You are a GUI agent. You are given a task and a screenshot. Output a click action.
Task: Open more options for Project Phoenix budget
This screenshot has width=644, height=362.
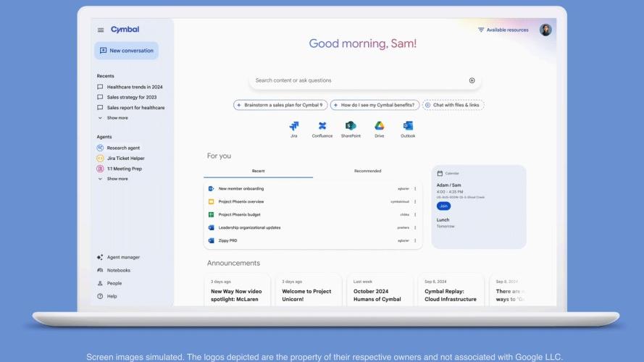415,214
